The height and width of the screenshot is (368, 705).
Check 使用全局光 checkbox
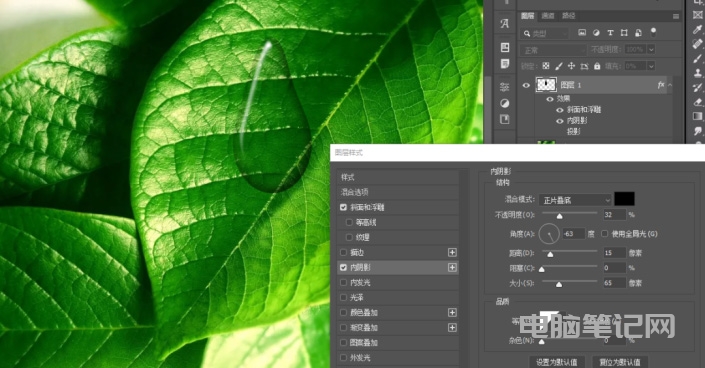point(604,233)
